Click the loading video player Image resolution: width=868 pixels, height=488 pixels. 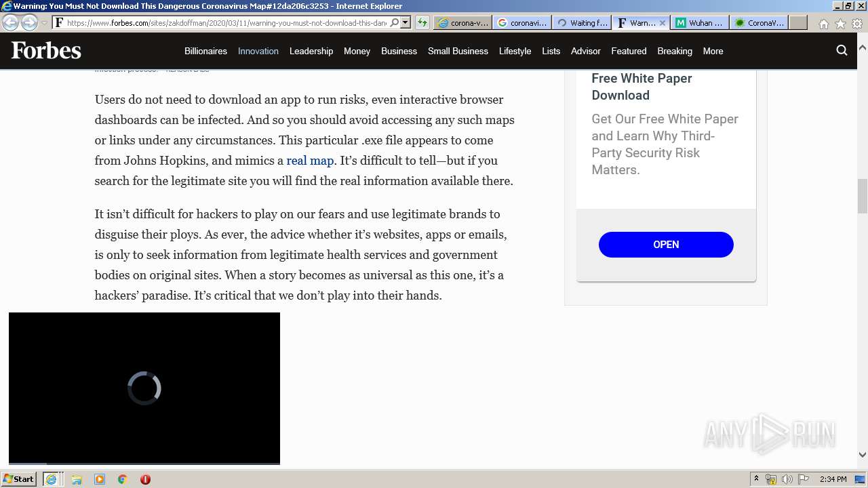[144, 388]
